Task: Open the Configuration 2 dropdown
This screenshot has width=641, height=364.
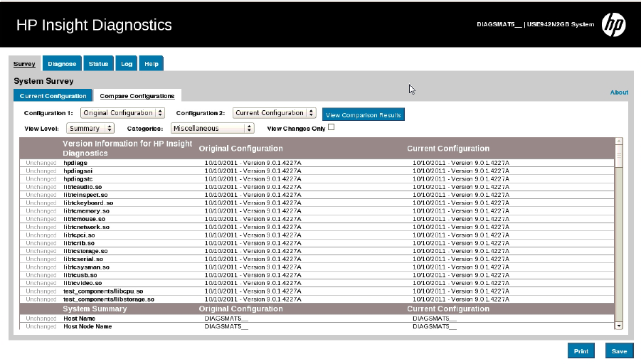Action: pyautogui.click(x=275, y=113)
